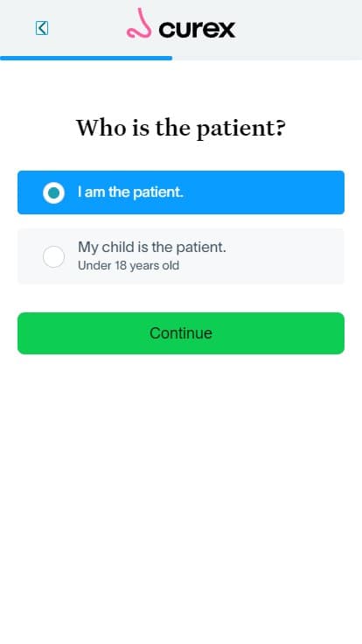Image resolution: width=362 pixels, height=644 pixels.
Task: Choose the blue 'I am the patient.' option row
Action: (x=181, y=192)
